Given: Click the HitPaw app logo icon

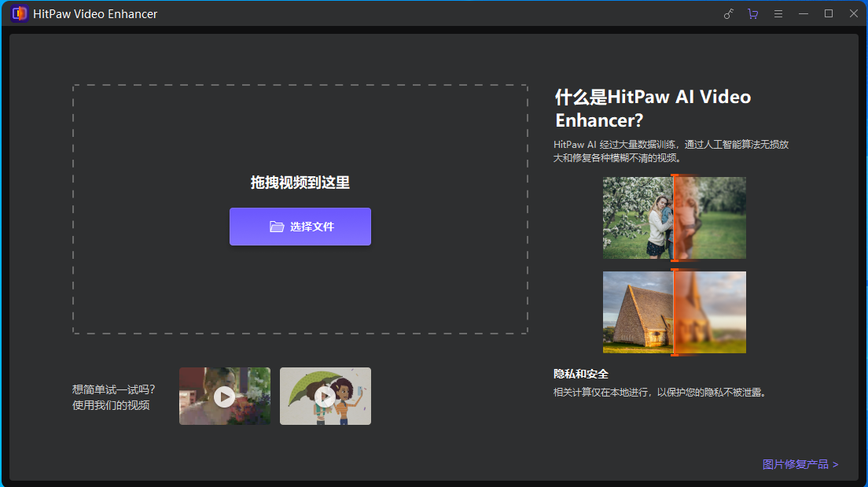Looking at the screenshot, I should [x=20, y=13].
